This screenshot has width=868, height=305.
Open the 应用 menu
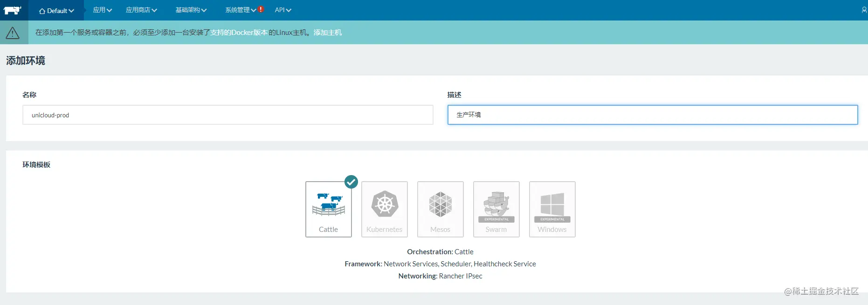(x=103, y=10)
